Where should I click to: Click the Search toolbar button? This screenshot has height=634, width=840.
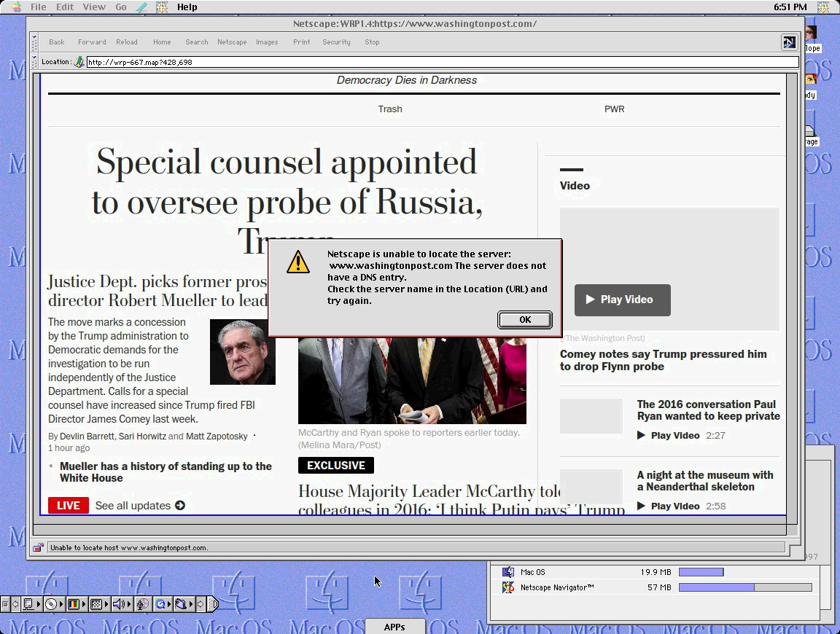[197, 42]
